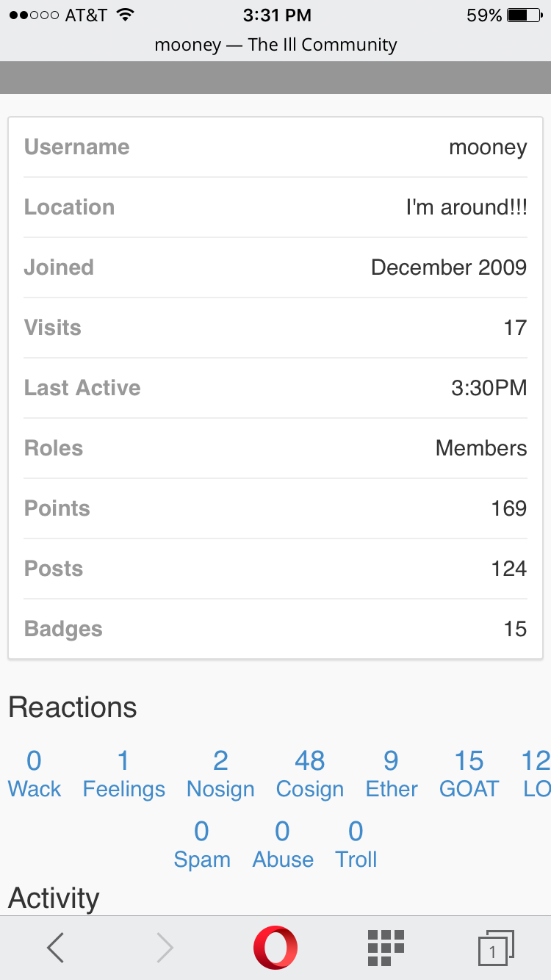Tap the clock showing 3:31 PM

click(277, 15)
